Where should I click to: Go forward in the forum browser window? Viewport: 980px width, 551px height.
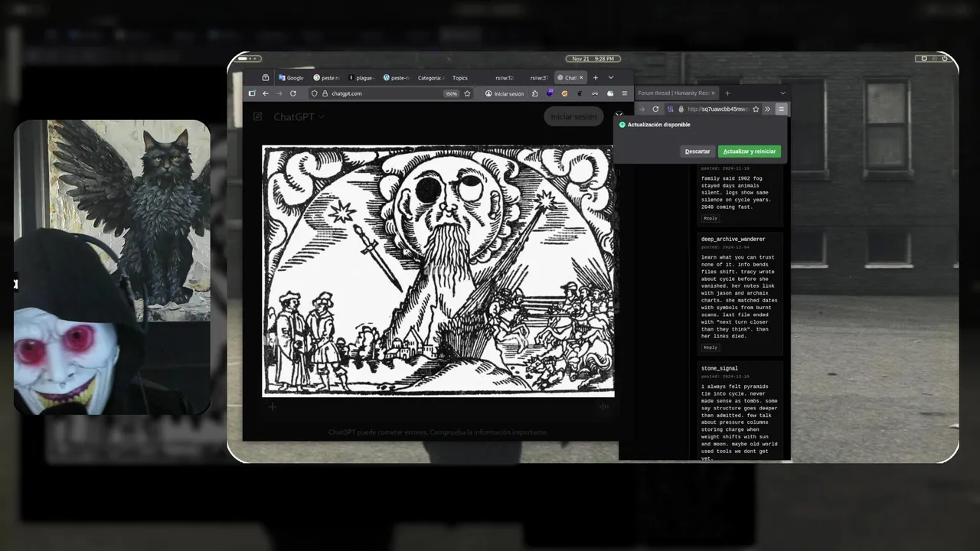(642, 109)
